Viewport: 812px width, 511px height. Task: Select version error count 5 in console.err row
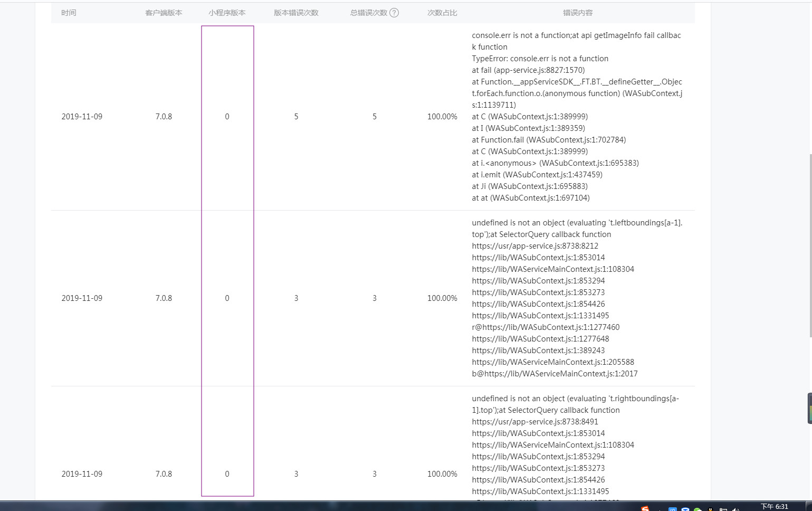(x=296, y=117)
